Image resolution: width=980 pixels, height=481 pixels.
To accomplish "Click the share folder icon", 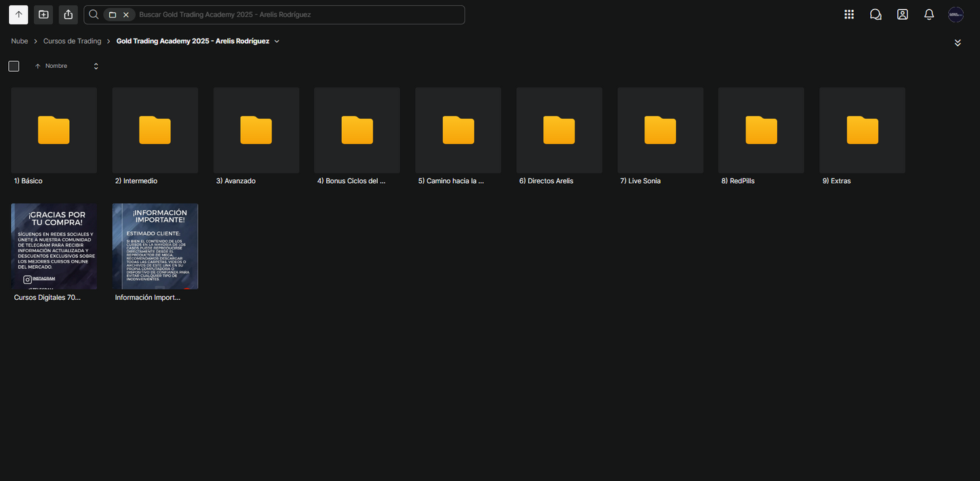I will pyautogui.click(x=68, y=14).
